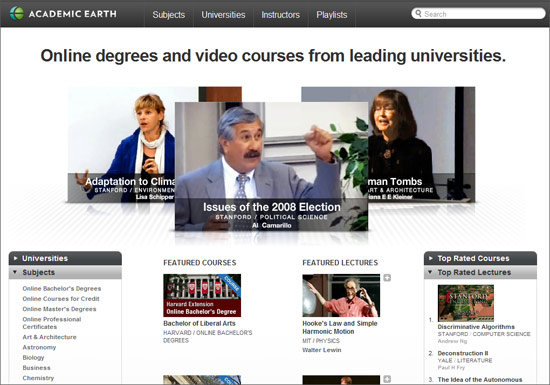Screen dimensions: 550x385
Task: Click the Academic Earth globe logo
Action: (x=16, y=14)
